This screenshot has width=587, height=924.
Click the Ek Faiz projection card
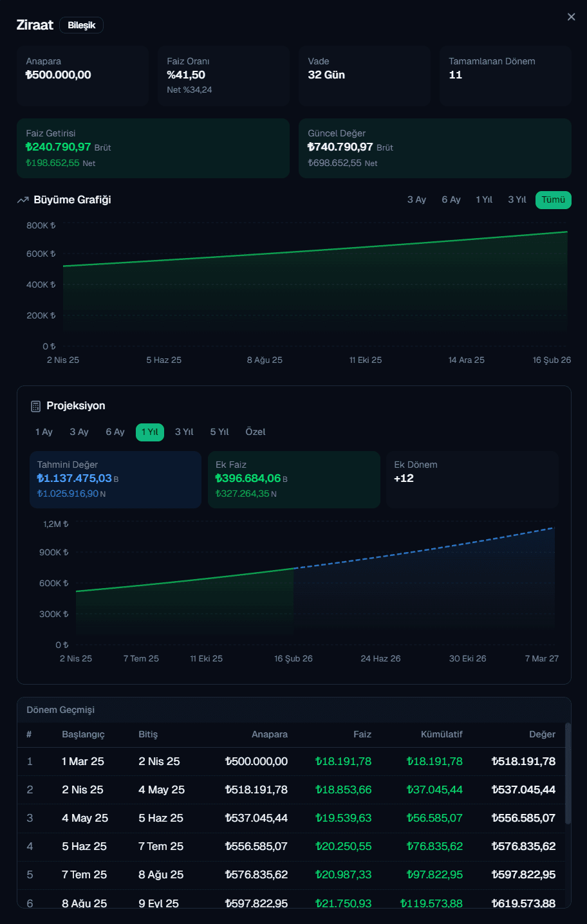[x=293, y=479]
